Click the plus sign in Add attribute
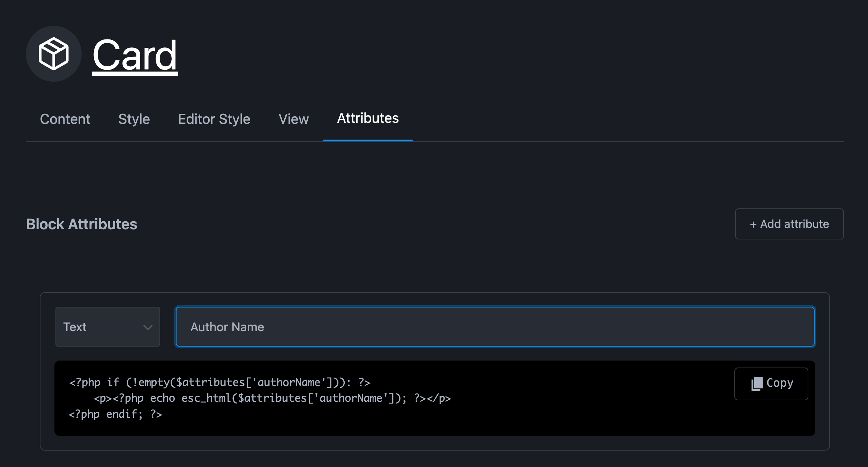Image resolution: width=868 pixels, height=467 pixels. click(753, 224)
